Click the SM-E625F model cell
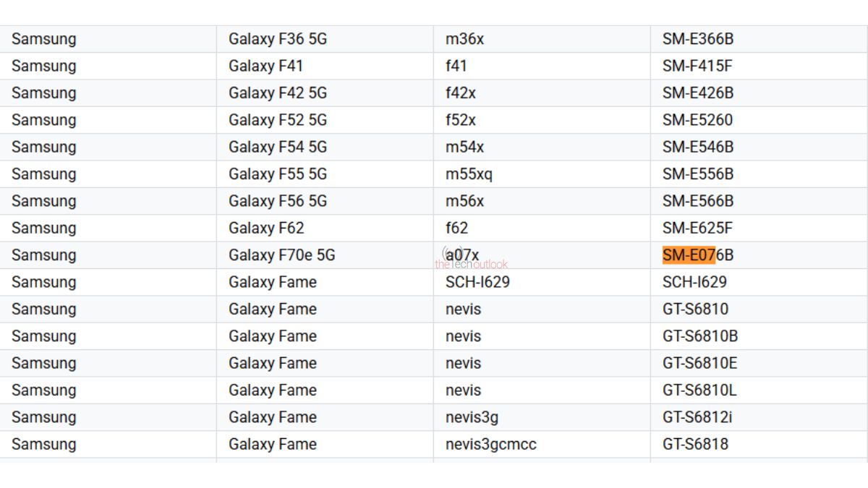868x488 pixels. click(697, 228)
